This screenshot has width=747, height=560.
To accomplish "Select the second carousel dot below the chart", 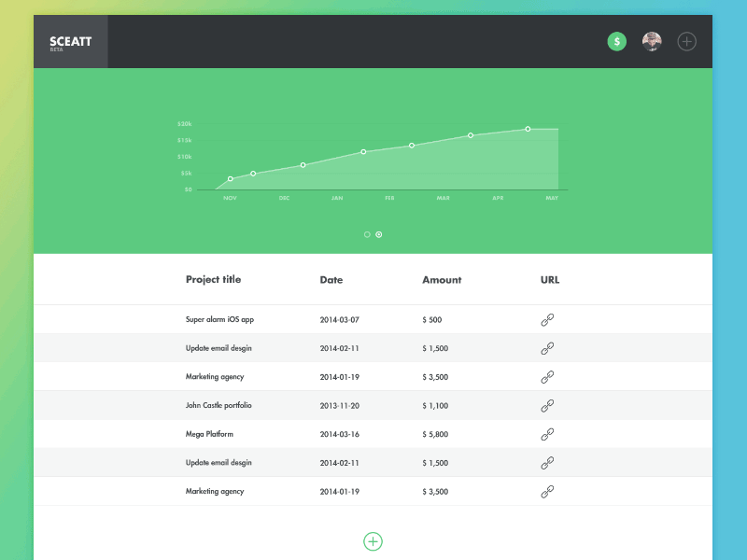I will (379, 234).
